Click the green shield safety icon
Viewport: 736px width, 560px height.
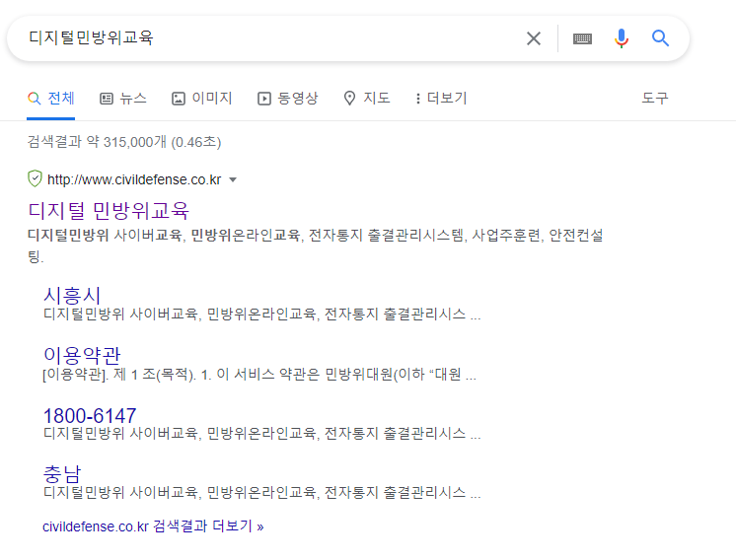[x=35, y=178]
